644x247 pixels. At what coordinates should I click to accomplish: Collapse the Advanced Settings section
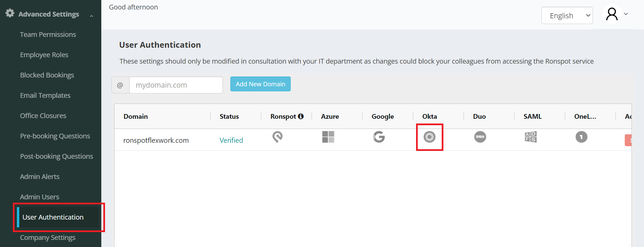coord(92,16)
